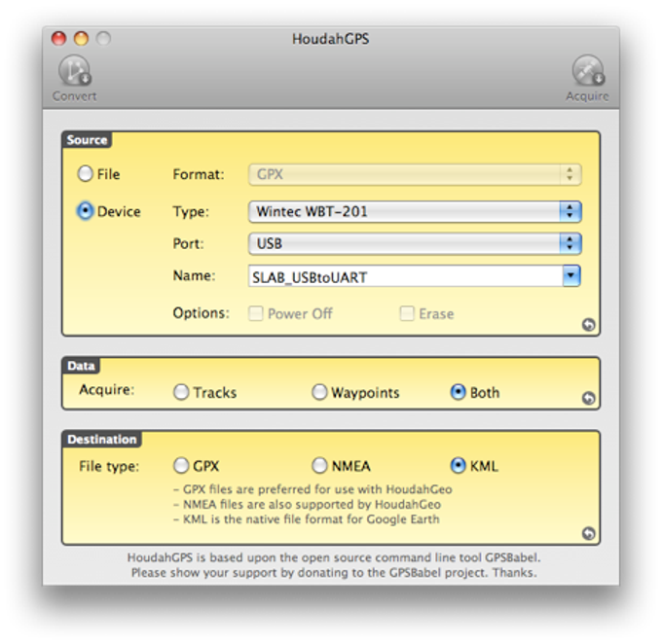662x644 pixels.
Task: Set destination file type to NMEA
Action: (319, 466)
